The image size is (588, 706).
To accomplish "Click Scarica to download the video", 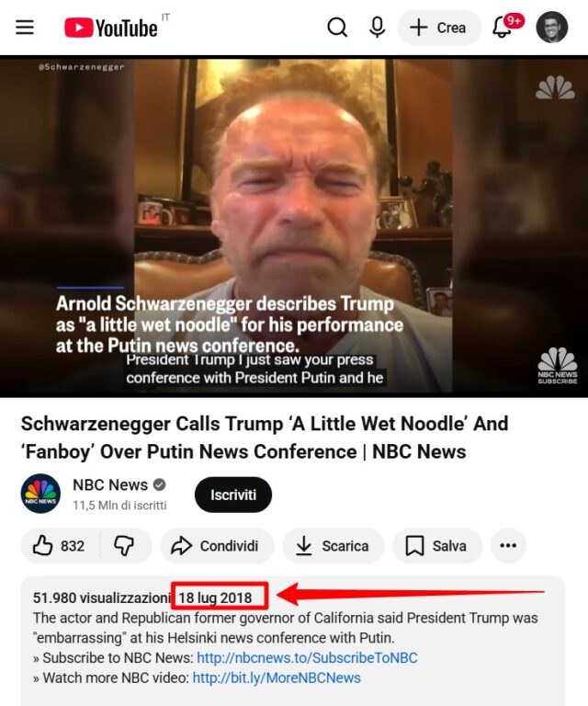I will pos(334,546).
